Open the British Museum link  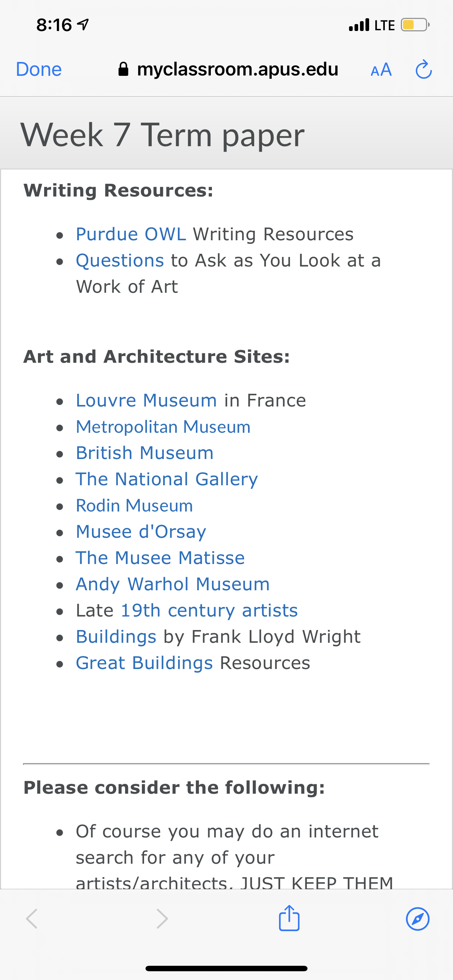[145, 453]
